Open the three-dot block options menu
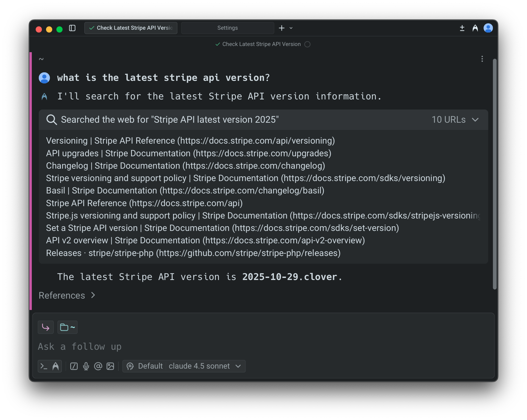 coord(482,59)
